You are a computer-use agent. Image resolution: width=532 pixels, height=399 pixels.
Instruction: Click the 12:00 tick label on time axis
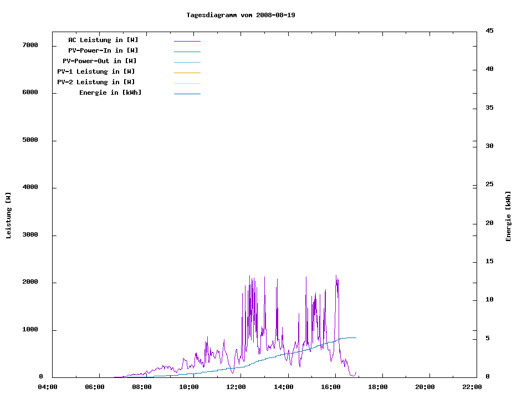pos(236,387)
